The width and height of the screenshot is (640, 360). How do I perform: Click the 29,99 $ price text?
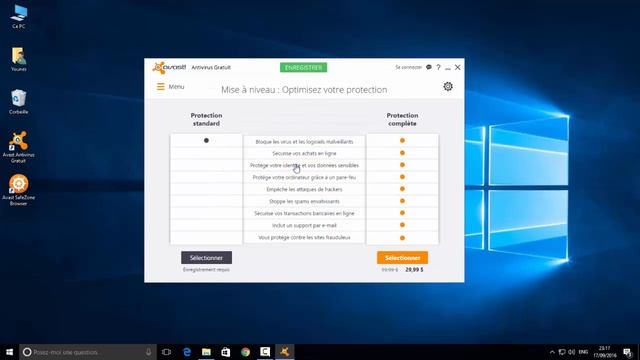414,270
